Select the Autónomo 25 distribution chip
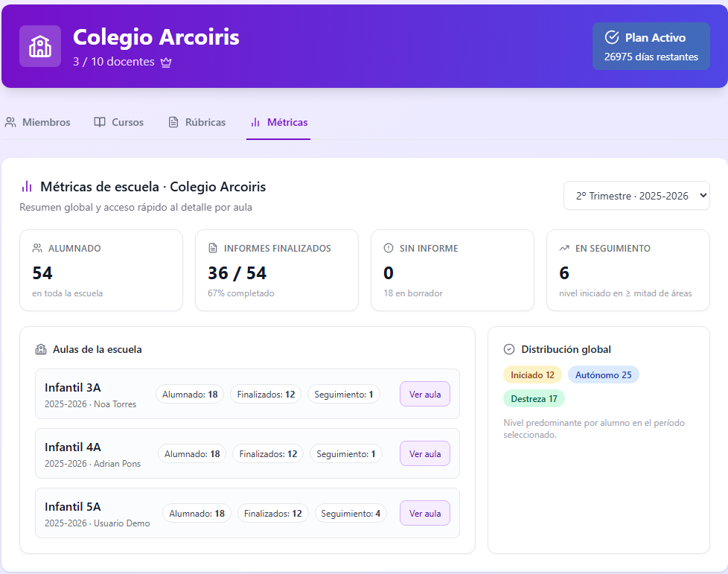728x574 pixels. pyautogui.click(x=604, y=374)
